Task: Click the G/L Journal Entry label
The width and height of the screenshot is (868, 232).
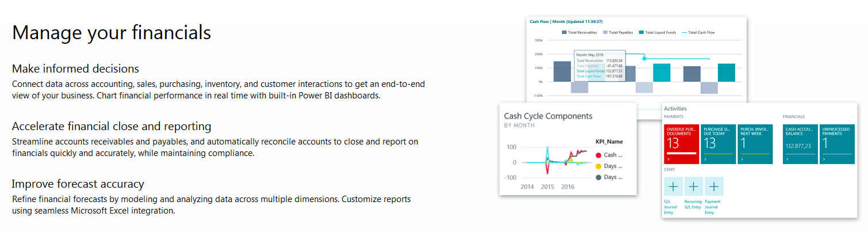Action: pos(671,207)
